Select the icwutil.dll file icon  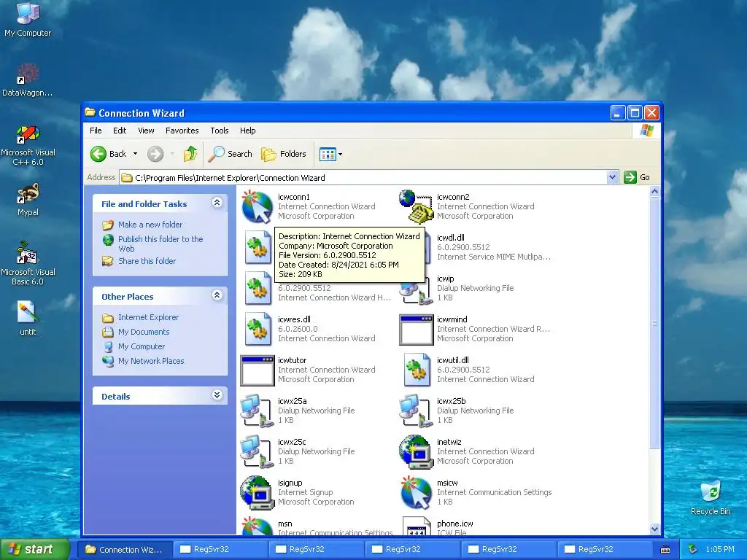pyautogui.click(x=417, y=370)
